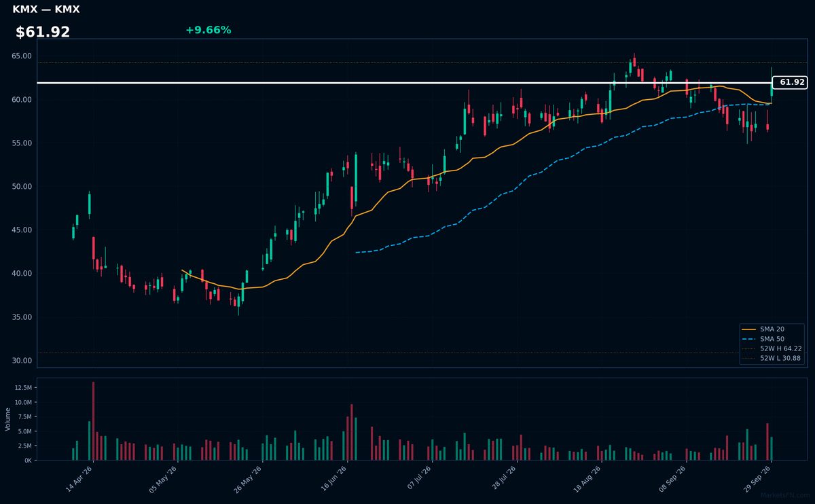Image resolution: width=815 pixels, height=504 pixels.
Task: Click the 08 Sep '26 date label
Action: pyautogui.click(x=672, y=479)
